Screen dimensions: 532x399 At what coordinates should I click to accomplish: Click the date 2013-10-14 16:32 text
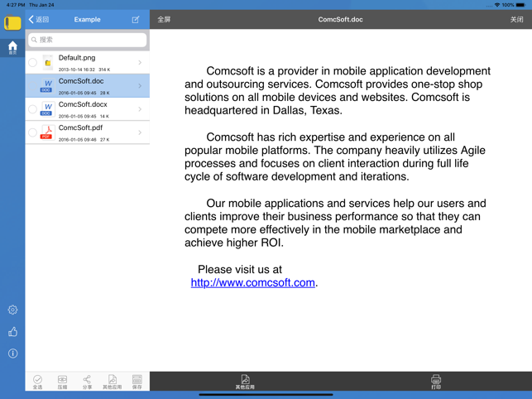click(77, 70)
